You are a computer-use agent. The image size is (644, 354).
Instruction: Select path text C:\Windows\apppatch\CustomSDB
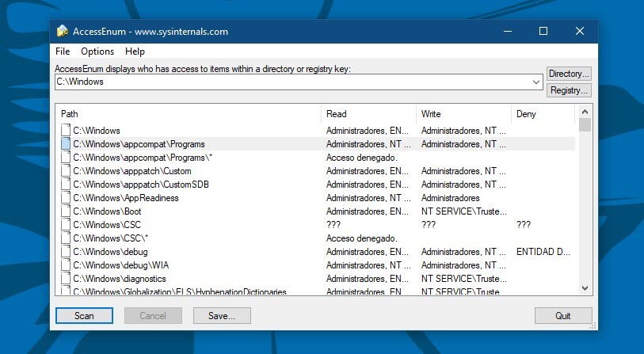(x=141, y=185)
